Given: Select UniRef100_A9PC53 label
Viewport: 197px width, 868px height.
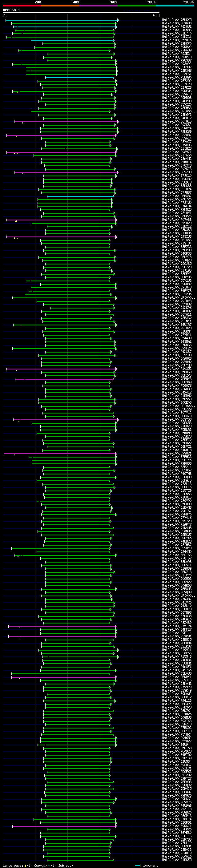Looking at the screenshot, I should 177,423.
